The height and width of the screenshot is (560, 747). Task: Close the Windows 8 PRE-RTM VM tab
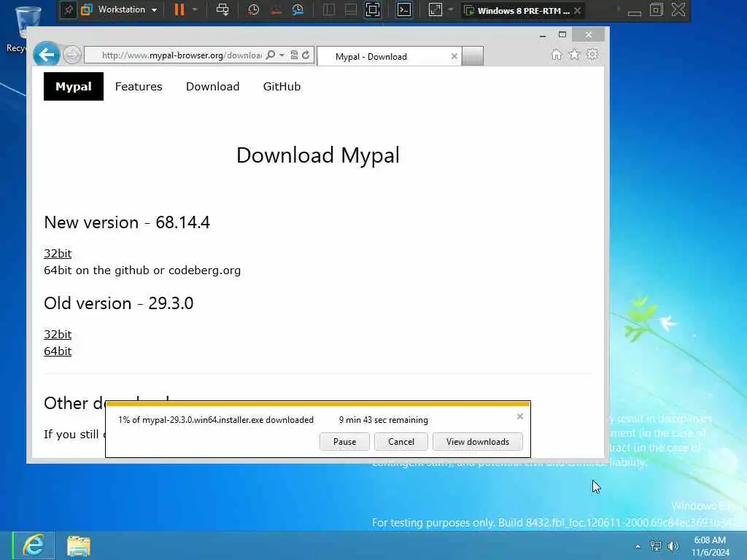pyautogui.click(x=578, y=10)
